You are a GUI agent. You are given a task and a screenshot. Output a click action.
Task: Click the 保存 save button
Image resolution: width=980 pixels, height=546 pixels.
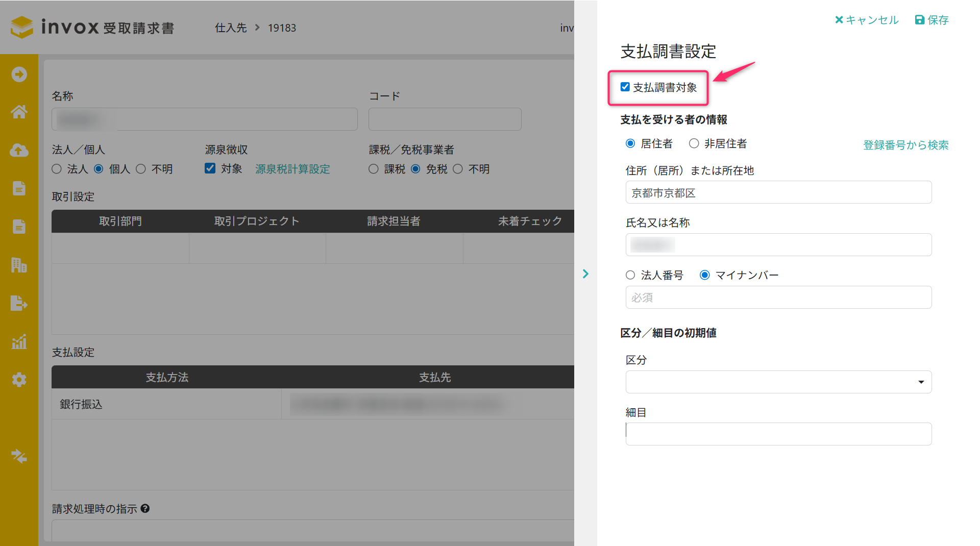click(x=932, y=20)
